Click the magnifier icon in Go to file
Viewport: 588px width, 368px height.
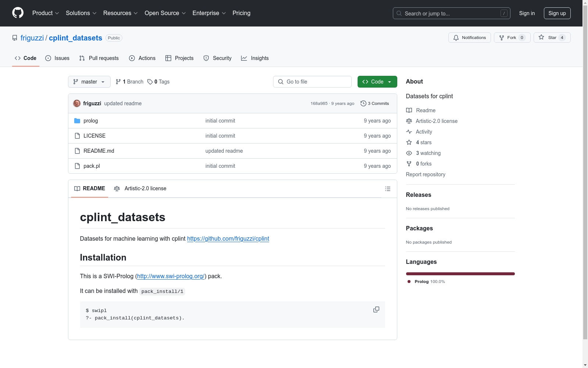pyautogui.click(x=281, y=82)
